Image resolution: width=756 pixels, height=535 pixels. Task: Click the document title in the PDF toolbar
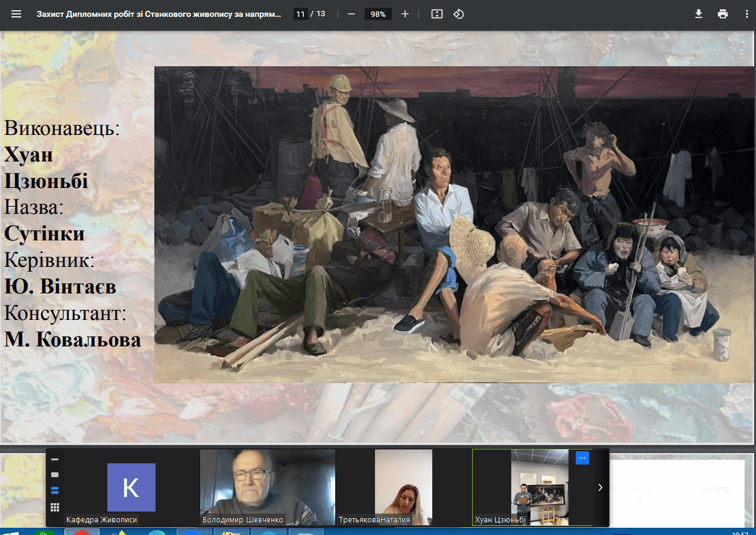[159, 14]
